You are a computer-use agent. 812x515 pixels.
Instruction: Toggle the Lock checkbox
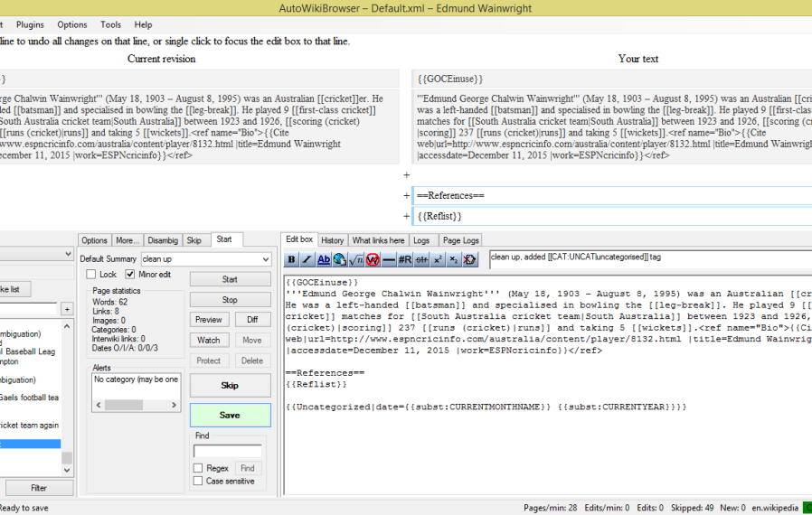[x=91, y=275]
